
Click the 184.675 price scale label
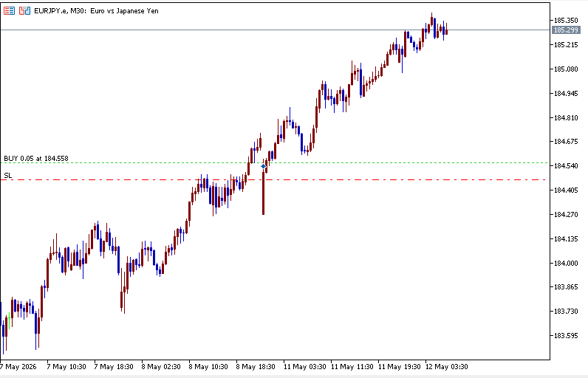tap(566, 142)
